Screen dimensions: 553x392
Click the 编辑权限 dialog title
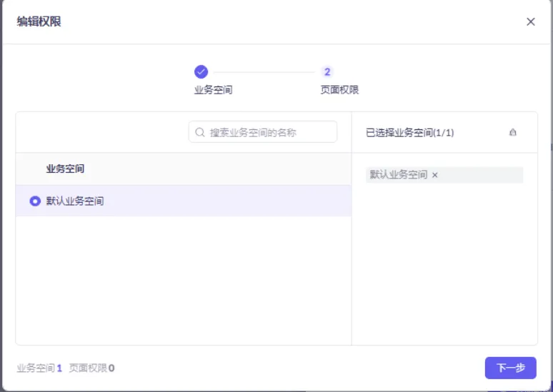[39, 21]
